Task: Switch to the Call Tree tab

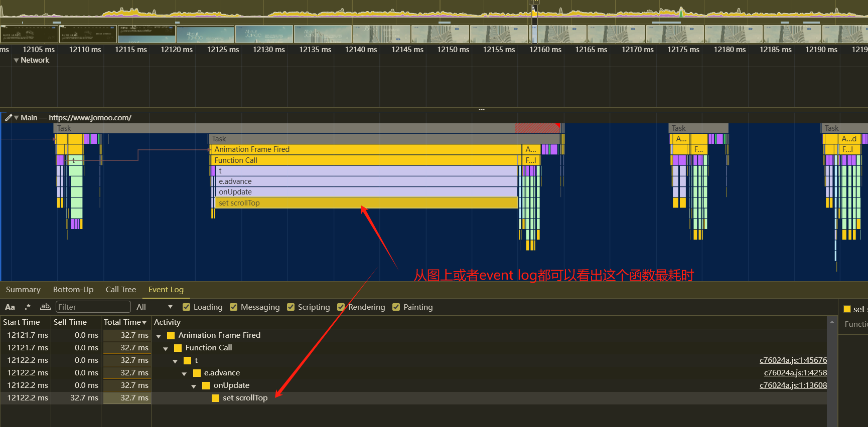Action: [121, 290]
